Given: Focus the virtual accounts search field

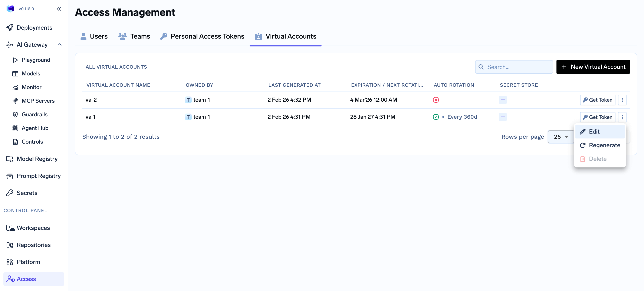Looking at the screenshot, I should pyautogui.click(x=517, y=67).
